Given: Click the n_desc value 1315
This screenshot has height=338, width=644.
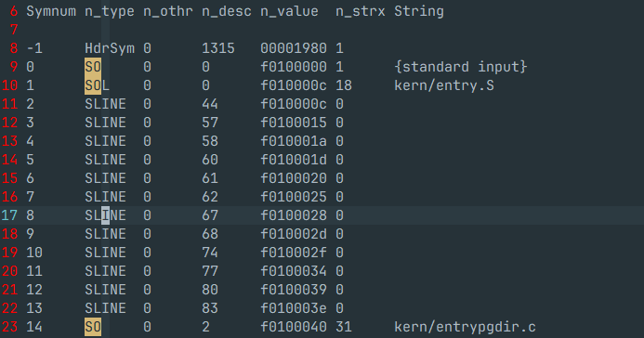Looking at the screenshot, I should coord(218,48).
